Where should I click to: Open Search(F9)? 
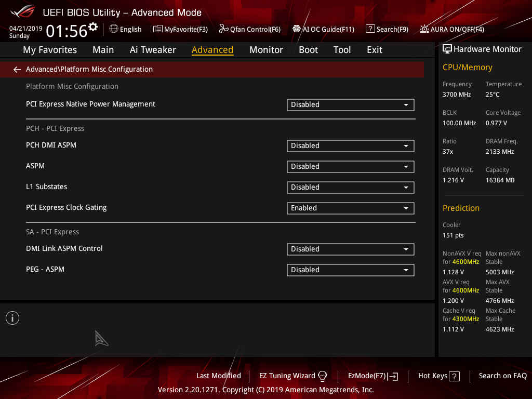click(387, 29)
